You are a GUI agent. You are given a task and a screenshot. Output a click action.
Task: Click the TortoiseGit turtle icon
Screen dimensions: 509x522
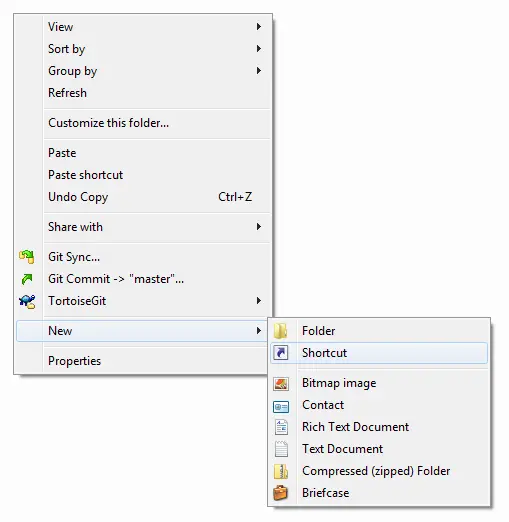[x=27, y=301]
